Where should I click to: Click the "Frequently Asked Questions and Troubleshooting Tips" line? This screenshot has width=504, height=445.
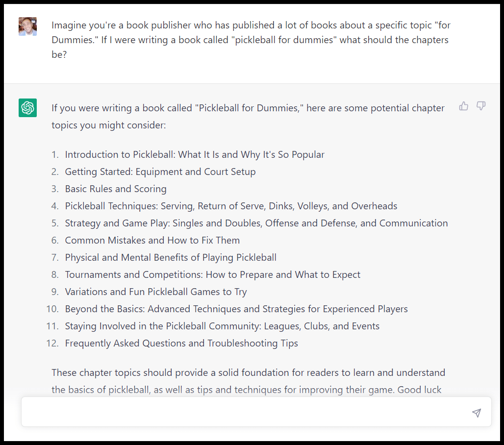click(181, 344)
